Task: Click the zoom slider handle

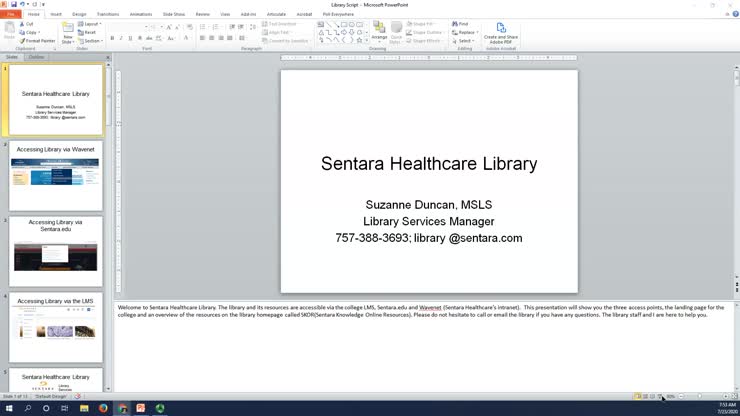Action: 700,397
